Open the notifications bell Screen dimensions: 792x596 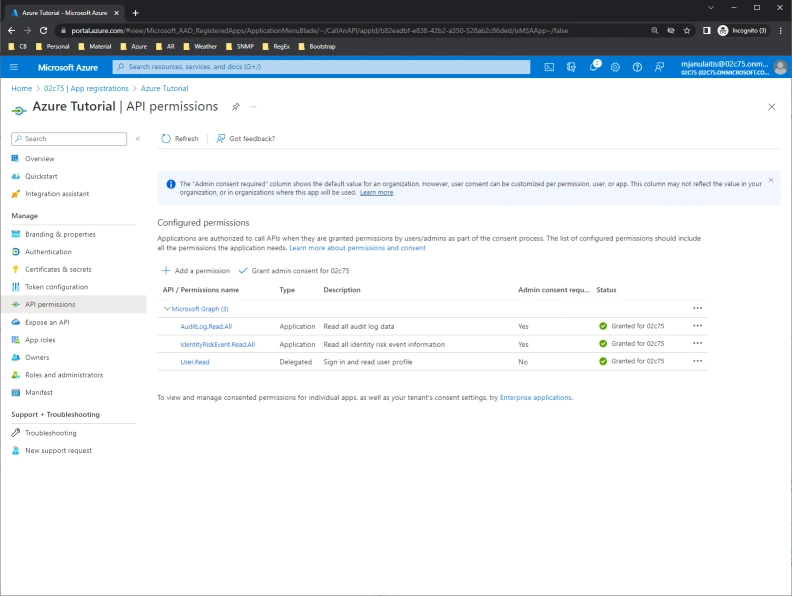pyautogui.click(x=594, y=67)
